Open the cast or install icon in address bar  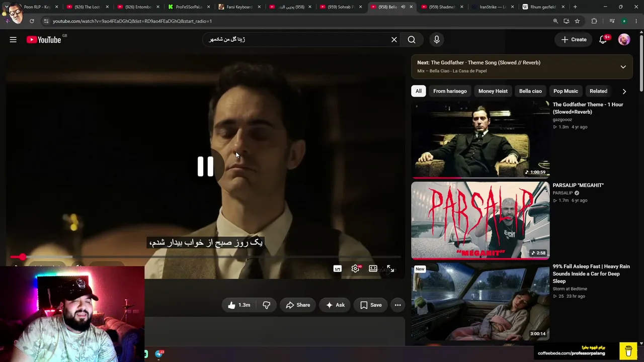click(567, 21)
